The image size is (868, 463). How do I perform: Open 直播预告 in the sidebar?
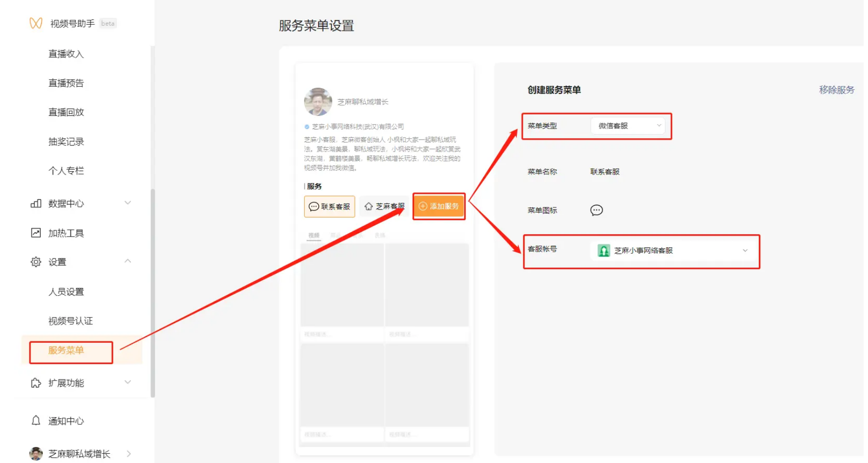66,83
